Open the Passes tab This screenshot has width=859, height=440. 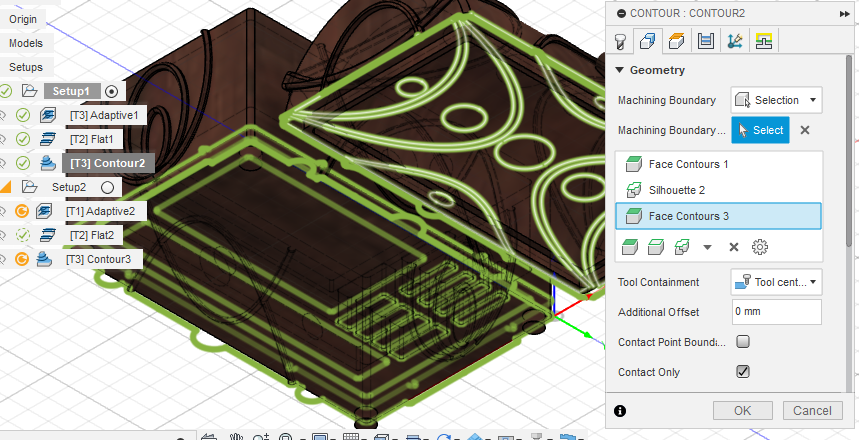coord(706,42)
